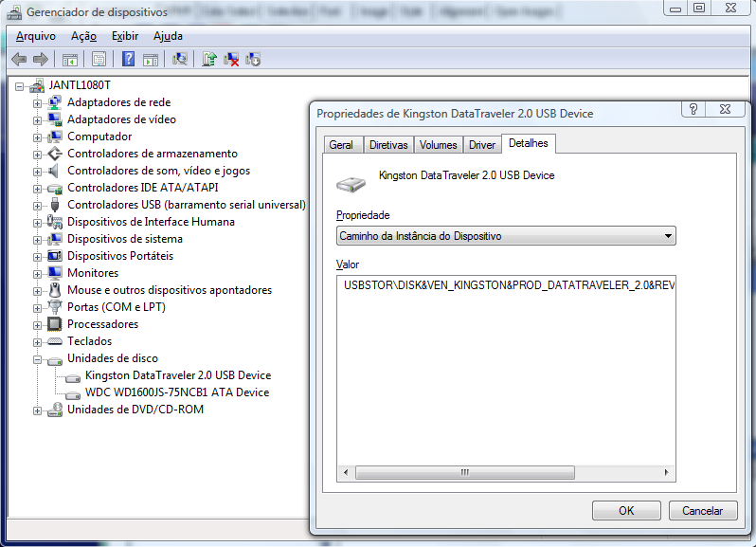Click the Forward arrow toolbar icon

pos(41,60)
